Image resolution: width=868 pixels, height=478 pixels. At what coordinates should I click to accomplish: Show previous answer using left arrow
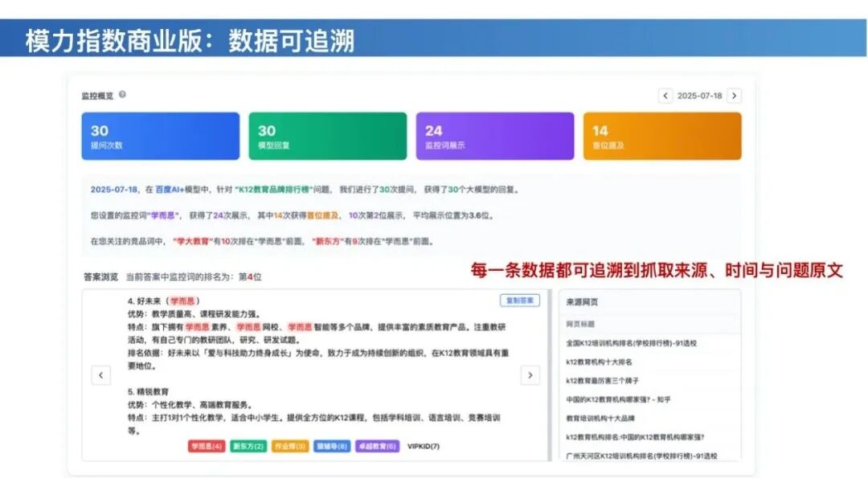(100, 375)
